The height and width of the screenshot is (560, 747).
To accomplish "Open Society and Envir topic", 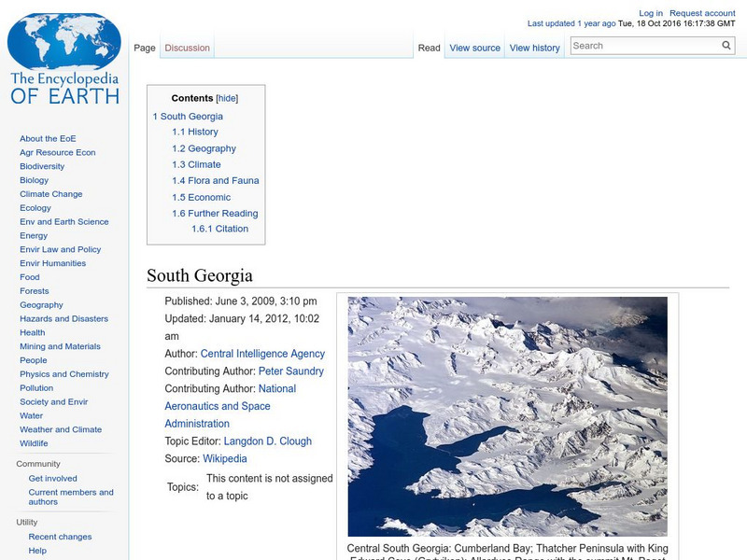I will (54, 401).
